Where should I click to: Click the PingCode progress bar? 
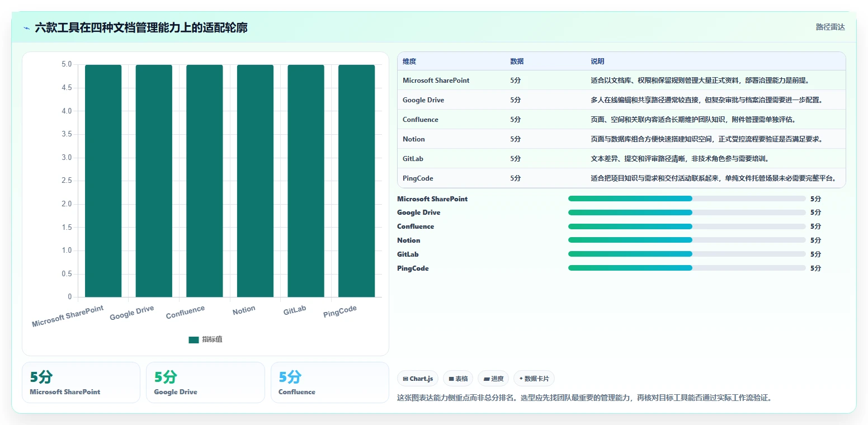coord(687,268)
